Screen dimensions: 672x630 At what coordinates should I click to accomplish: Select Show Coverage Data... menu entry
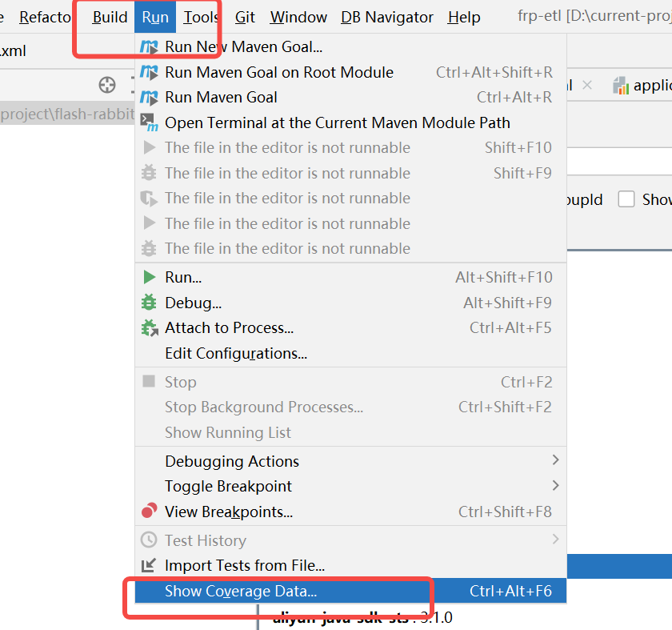pos(350,591)
